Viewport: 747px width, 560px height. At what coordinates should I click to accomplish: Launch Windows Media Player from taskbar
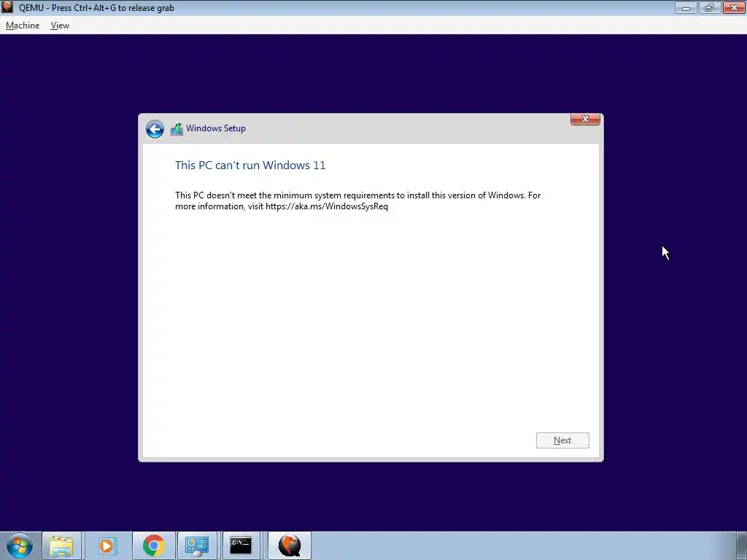(x=107, y=545)
